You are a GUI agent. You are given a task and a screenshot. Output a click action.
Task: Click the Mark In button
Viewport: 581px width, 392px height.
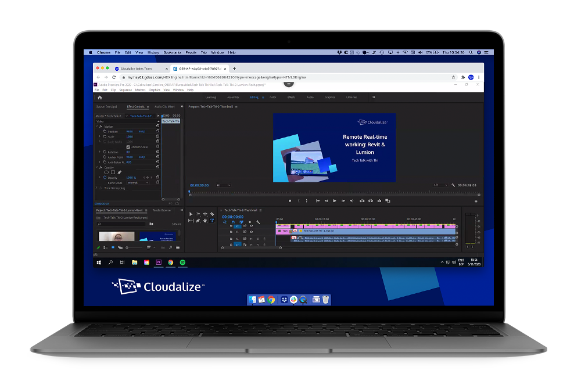tap(299, 201)
